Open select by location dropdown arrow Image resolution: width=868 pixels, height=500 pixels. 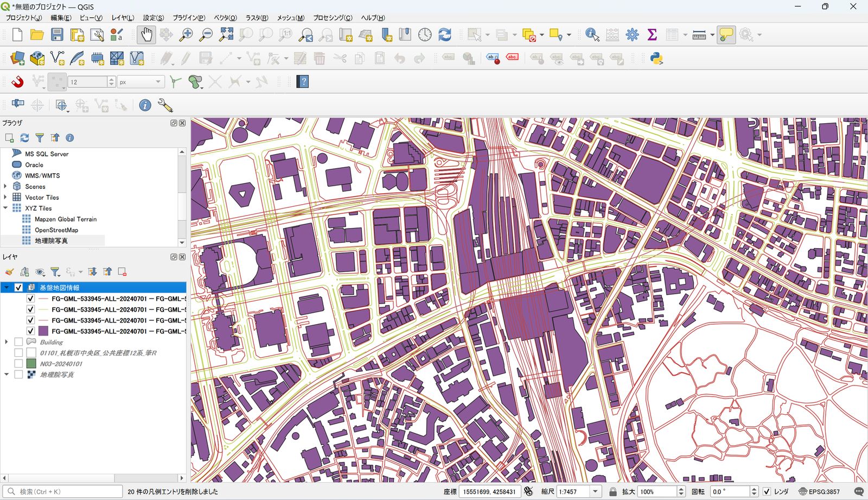pos(569,35)
